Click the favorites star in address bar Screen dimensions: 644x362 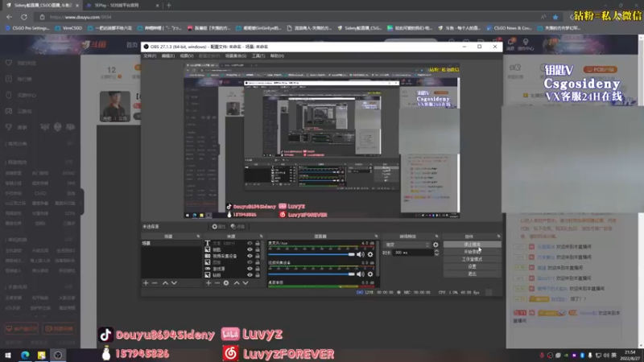[555, 17]
